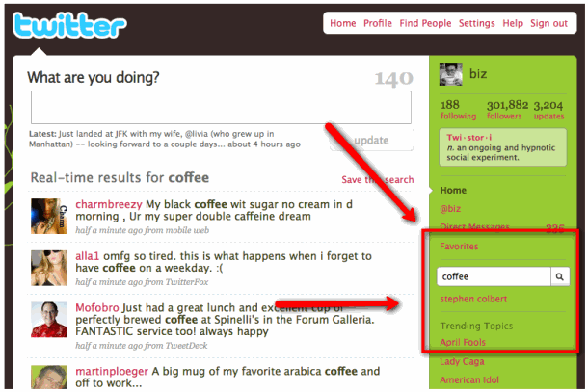Click the update button

point(372,141)
